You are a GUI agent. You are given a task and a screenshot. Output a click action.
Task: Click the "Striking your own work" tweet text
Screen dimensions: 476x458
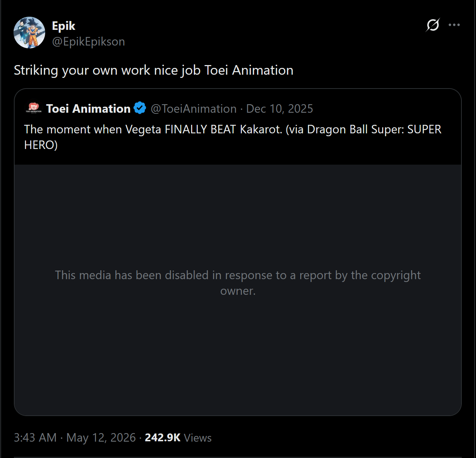pyautogui.click(x=154, y=70)
